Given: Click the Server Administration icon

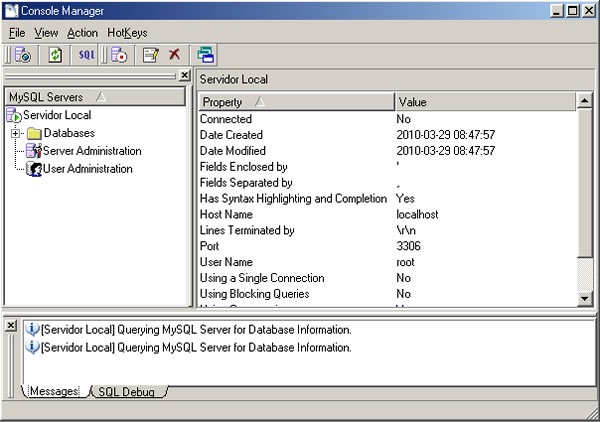Looking at the screenshot, I should [x=34, y=151].
